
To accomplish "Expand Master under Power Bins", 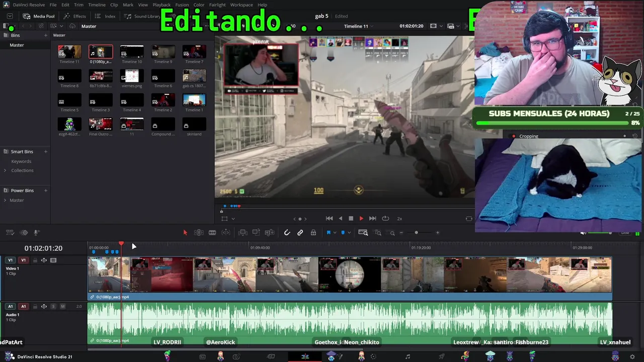I will (5, 200).
